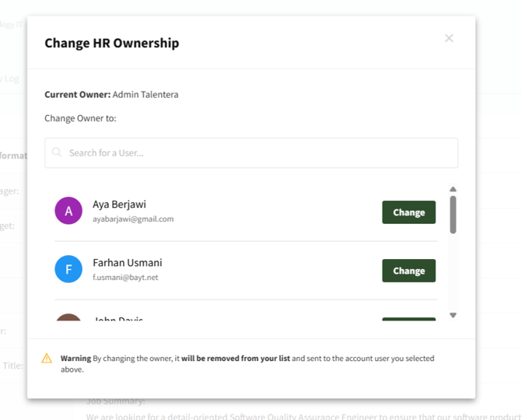Select Farhan Usmani's blue avatar
The height and width of the screenshot is (420, 521).
68,269
